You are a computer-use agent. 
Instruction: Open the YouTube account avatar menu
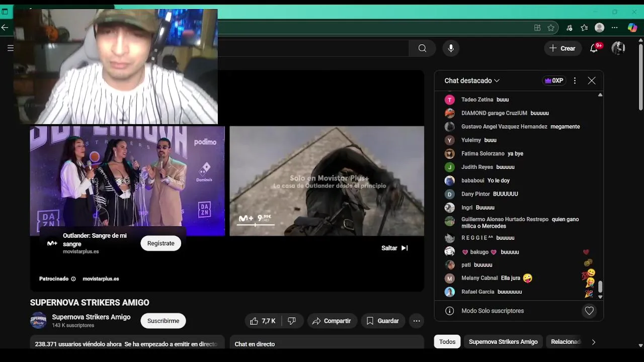618,48
